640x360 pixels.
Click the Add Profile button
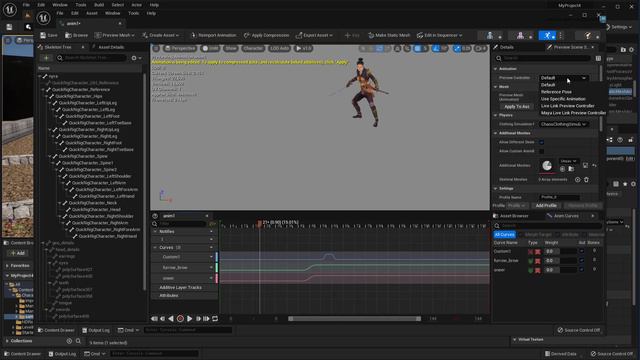(546, 206)
